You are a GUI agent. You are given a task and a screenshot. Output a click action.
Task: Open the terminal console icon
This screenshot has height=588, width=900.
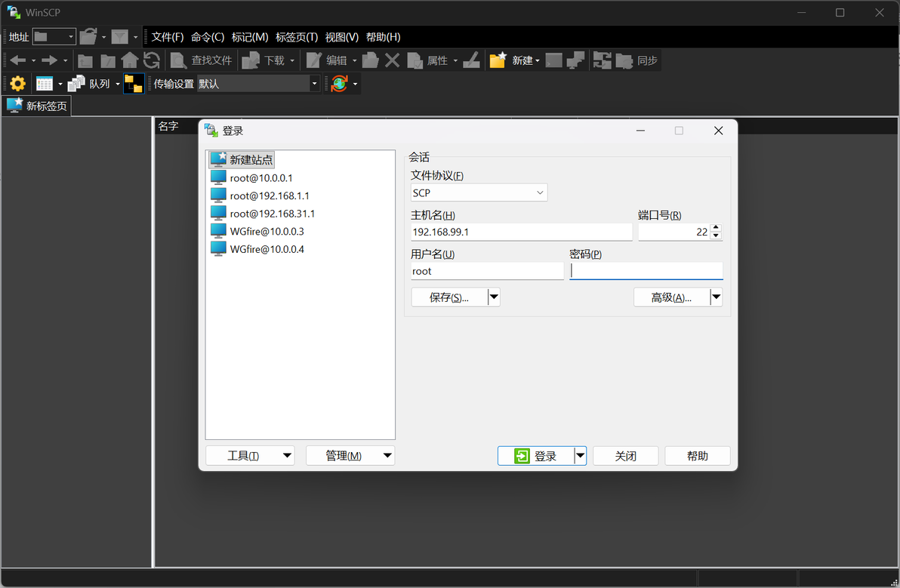click(x=554, y=60)
